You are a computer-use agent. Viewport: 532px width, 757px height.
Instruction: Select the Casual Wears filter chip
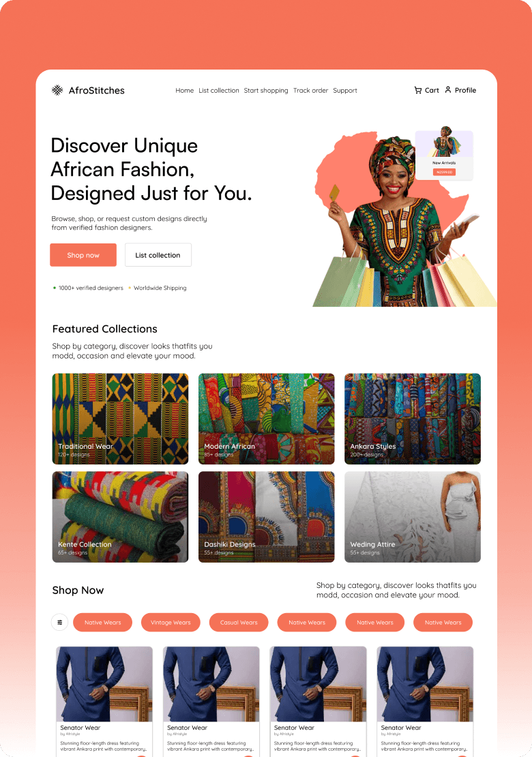239,622
